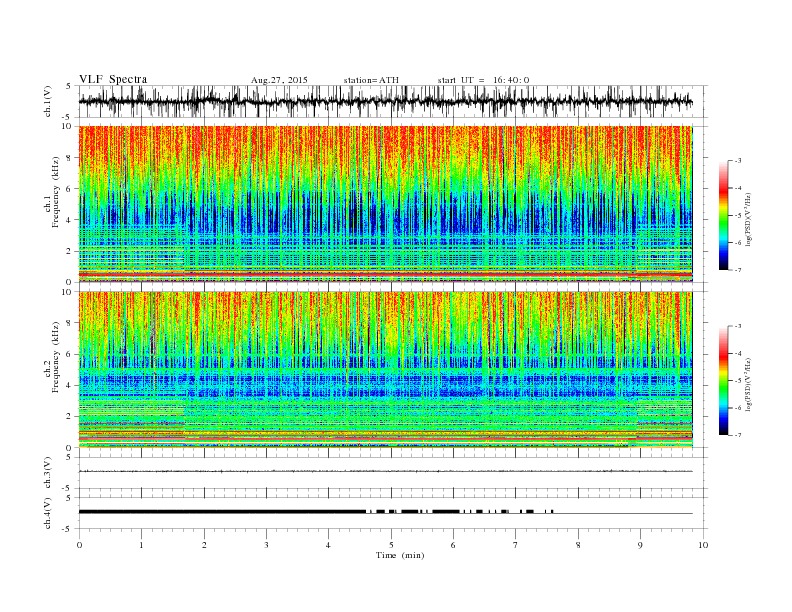Click the time axis tick label "4"

pos(328,545)
